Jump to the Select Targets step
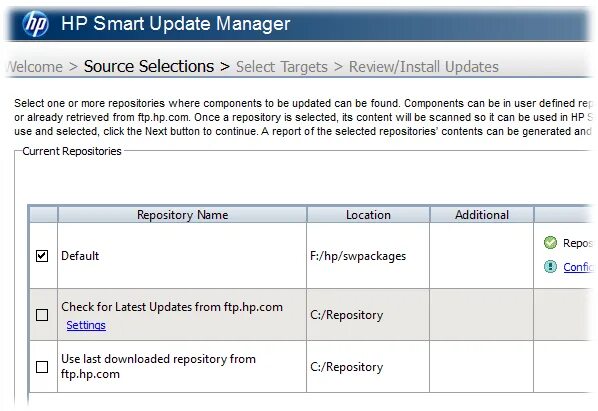 click(x=282, y=67)
